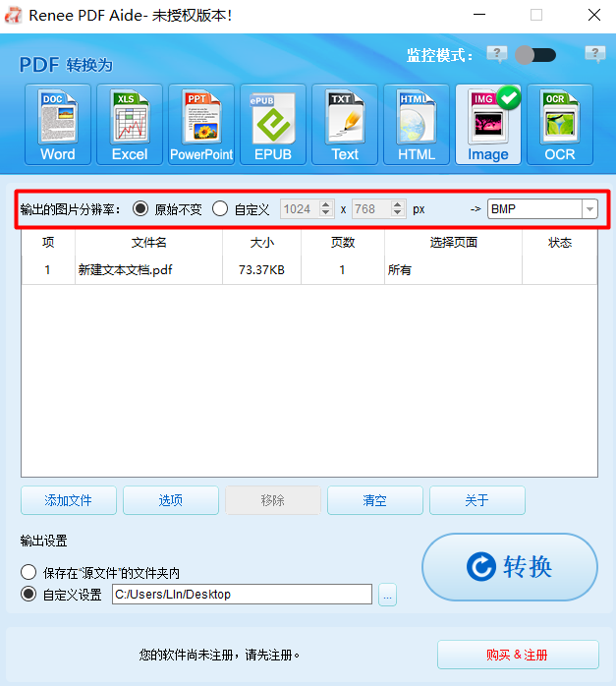This screenshot has width=616, height=686.
Task: Click the 项 column header
Action: 48,243
